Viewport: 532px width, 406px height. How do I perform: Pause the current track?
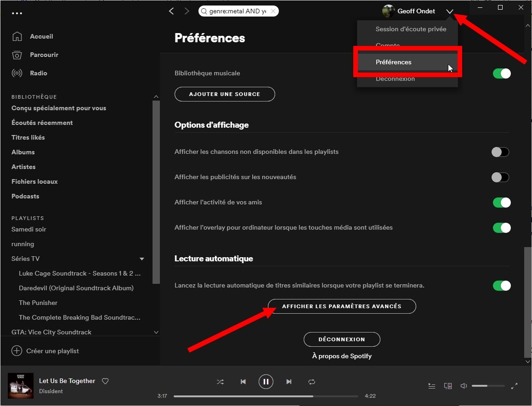pos(266,382)
